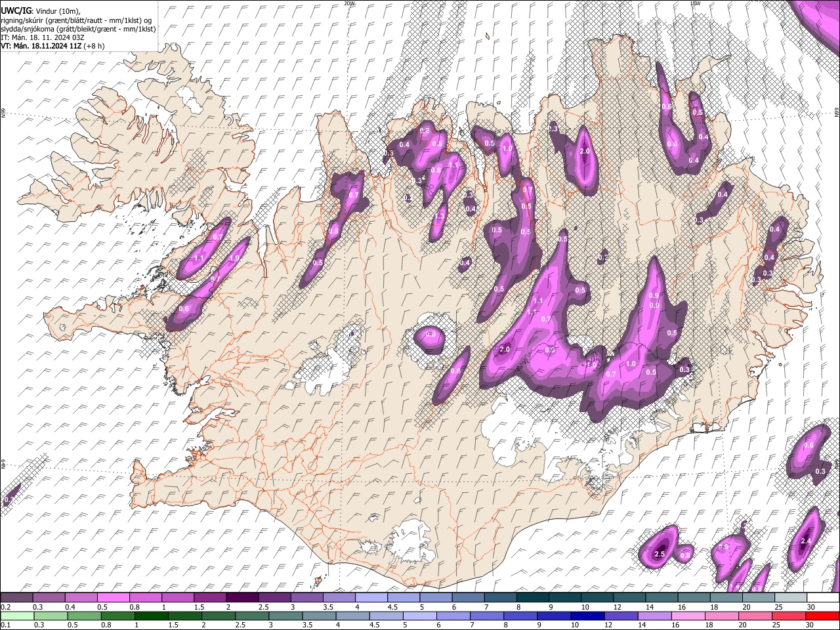The image size is (840, 630).
Task: Select darkest green lower swatch at 1
Action: click(x=151, y=616)
